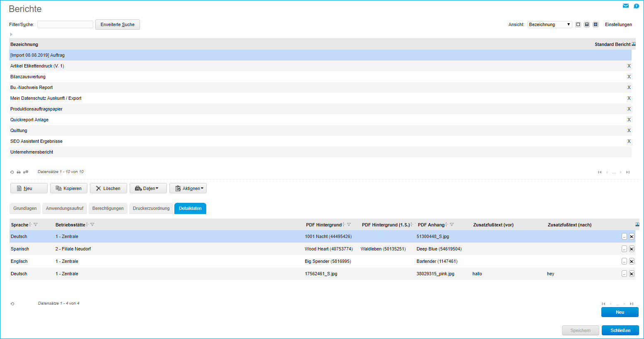Screen dimensions: 644x339
Task: Click the Löschen button
Action: click(109, 188)
